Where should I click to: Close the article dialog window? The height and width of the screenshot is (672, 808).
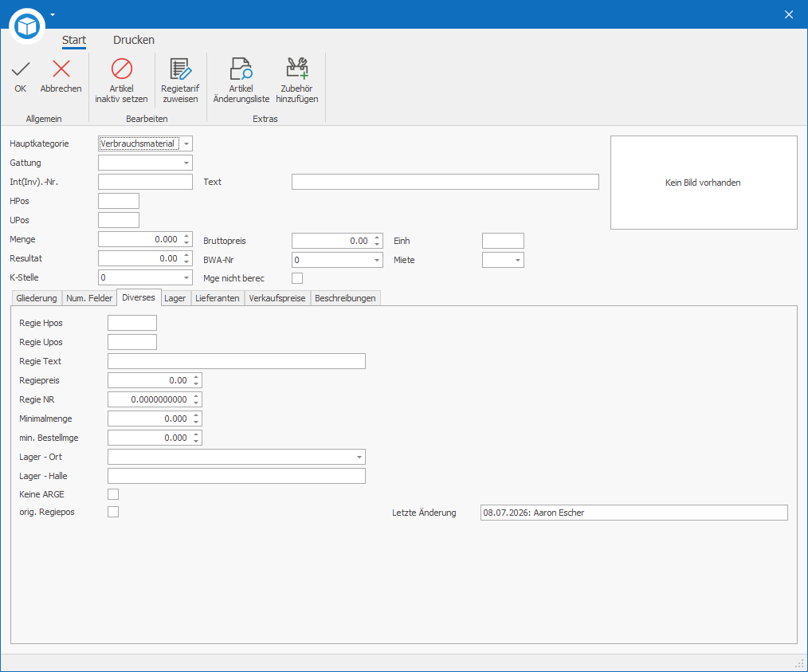(789, 14)
